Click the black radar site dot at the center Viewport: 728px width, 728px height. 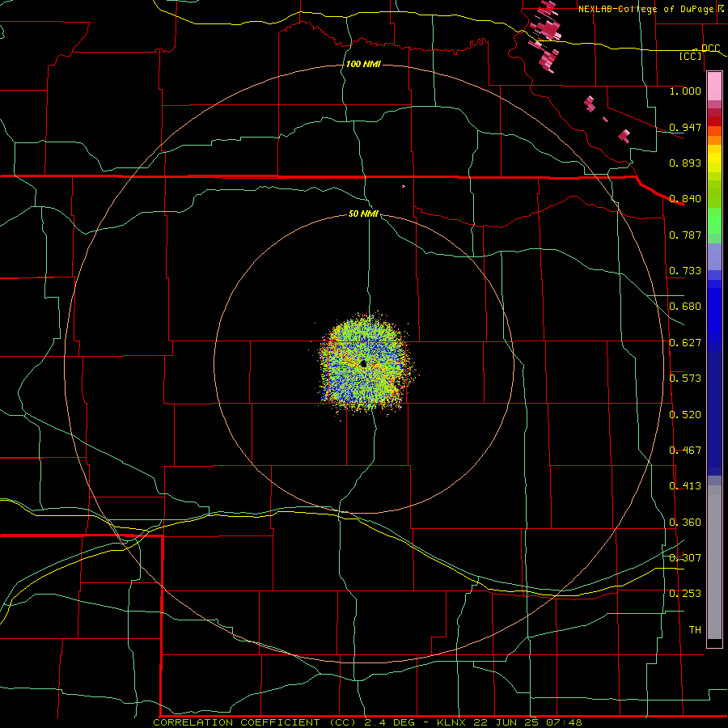click(x=363, y=363)
